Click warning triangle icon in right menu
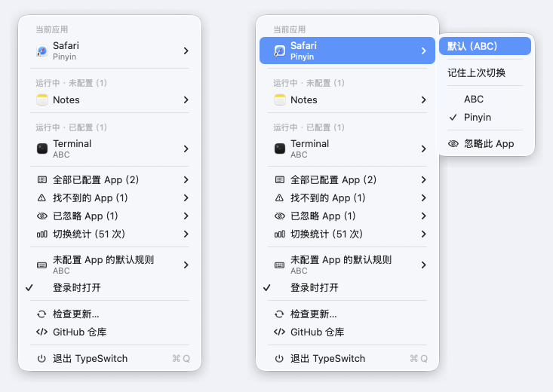 tap(280, 198)
